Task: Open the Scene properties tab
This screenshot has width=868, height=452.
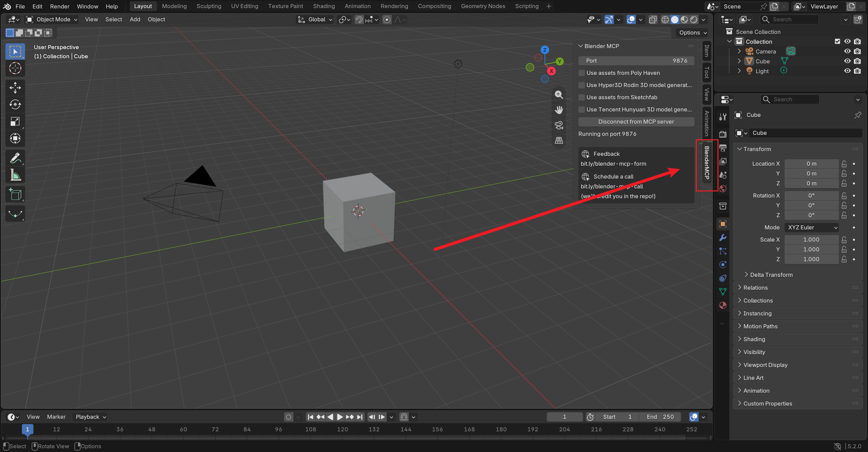Action: [x=723, y=175]
